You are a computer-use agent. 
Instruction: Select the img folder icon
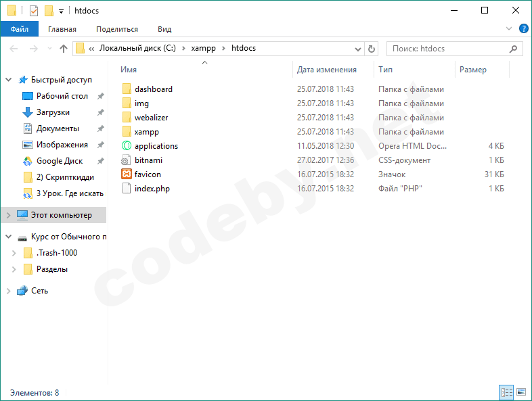click(x=127, y=103)
